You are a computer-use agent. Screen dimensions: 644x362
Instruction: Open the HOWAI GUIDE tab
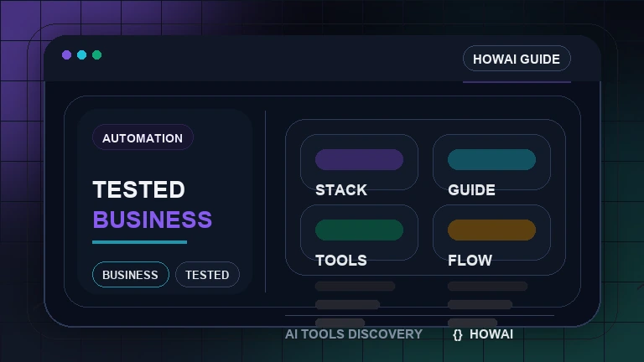click(x=517, y=59)
